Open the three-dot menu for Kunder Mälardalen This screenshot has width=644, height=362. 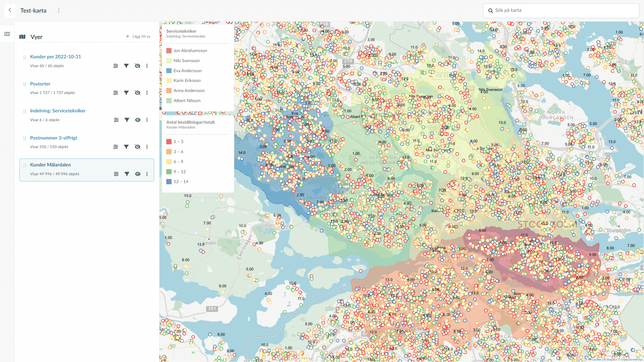coord(147,174)
